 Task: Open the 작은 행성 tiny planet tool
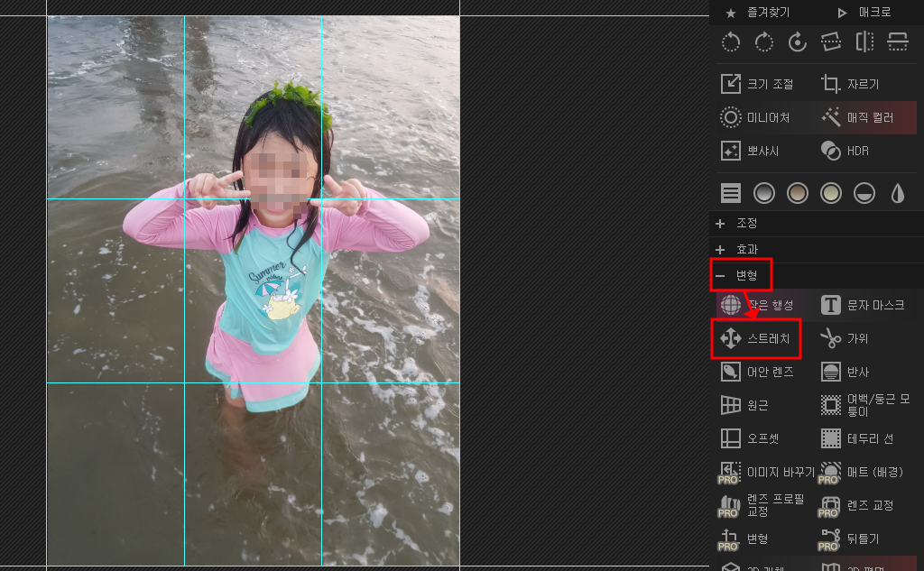click(x=758, y=305)
